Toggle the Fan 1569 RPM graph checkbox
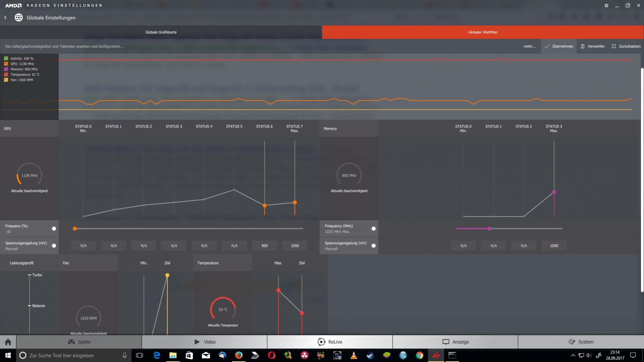 coord(6,80)
